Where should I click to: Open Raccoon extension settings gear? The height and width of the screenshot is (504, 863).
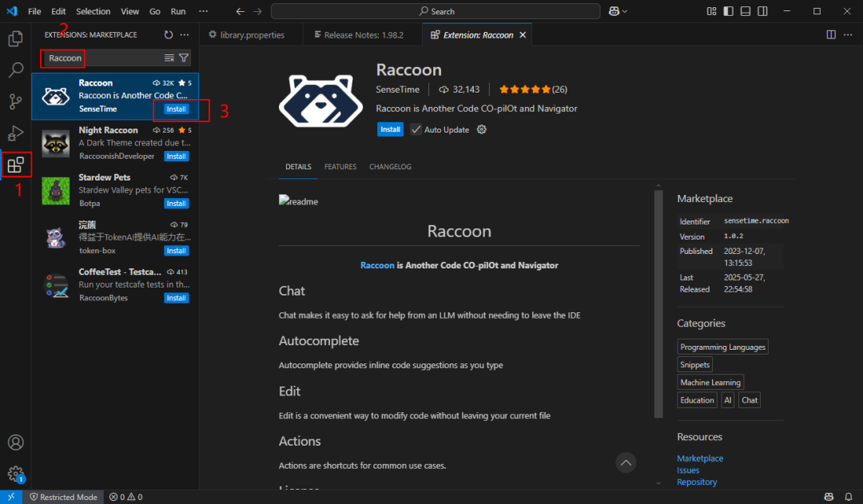coord(482,129)
